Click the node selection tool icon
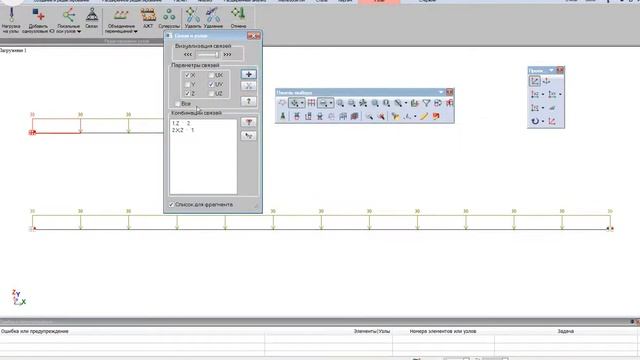This screenshot has width=640, height=360. click(x=294, y=103)
